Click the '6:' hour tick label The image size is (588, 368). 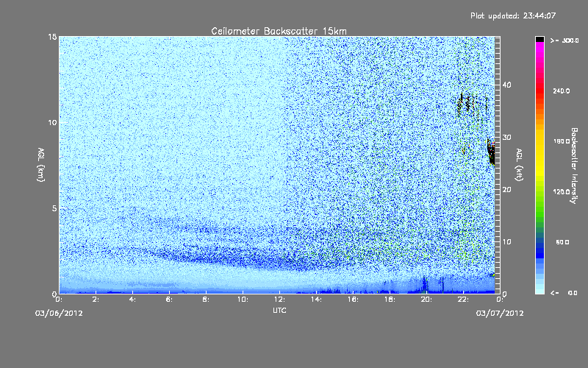coord(170,300)
